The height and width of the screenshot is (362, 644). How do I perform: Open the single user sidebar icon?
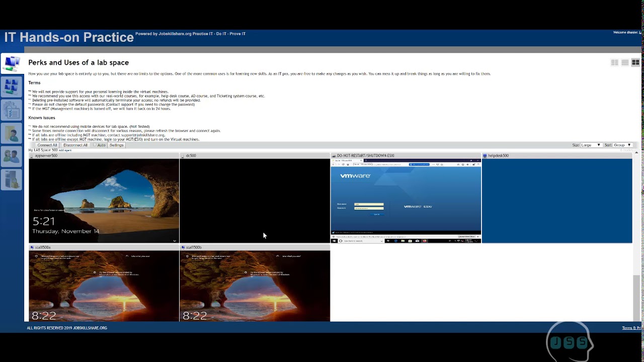[x=11, y=134]
